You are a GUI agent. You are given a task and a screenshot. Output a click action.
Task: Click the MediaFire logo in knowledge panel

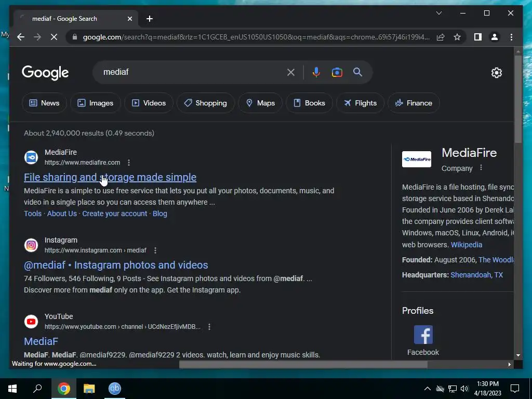[x=416, y=159]
